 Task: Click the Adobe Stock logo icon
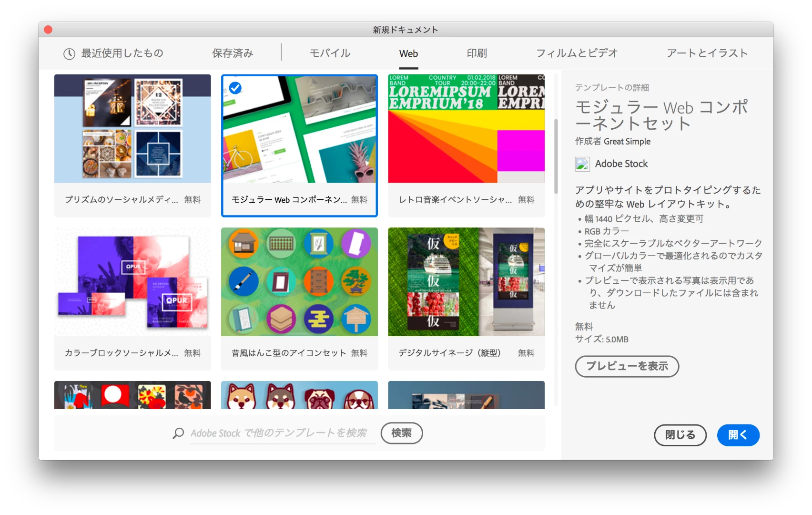click(582, 164)
